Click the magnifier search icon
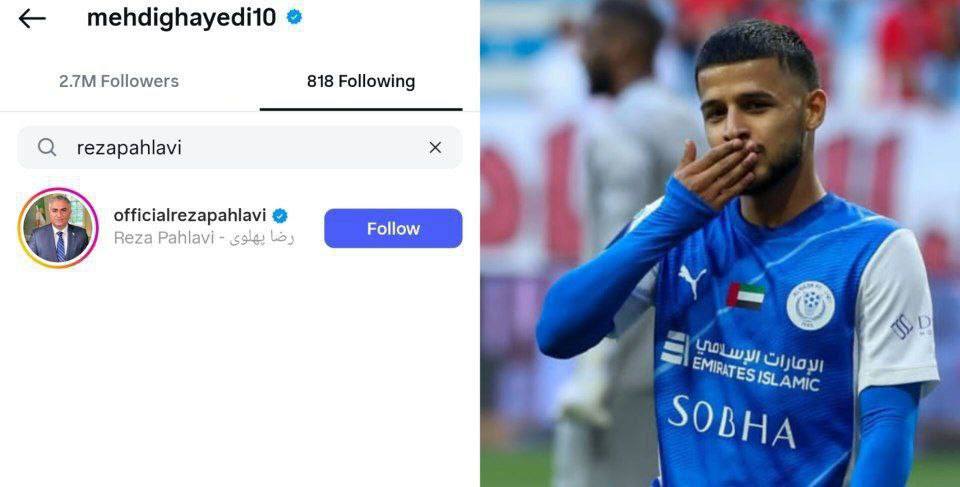Screen dimensions: 960x487 pyautogui.click(x=47, y=147)
